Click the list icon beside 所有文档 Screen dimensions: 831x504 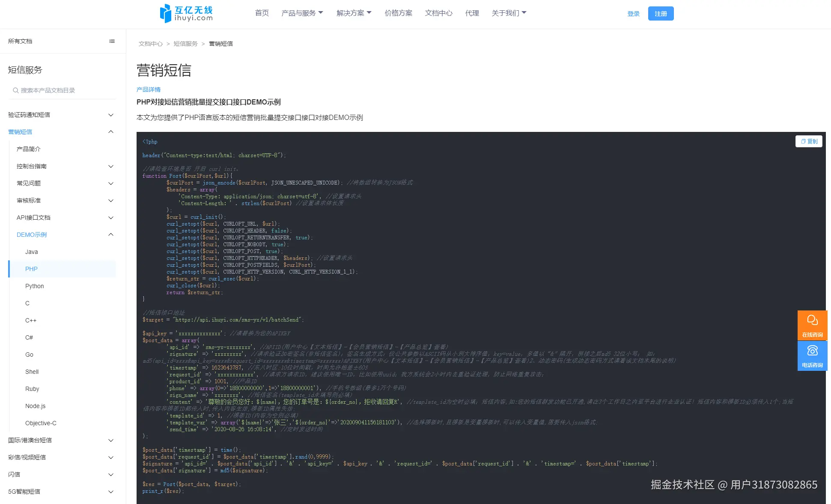[x=112, y=41]
